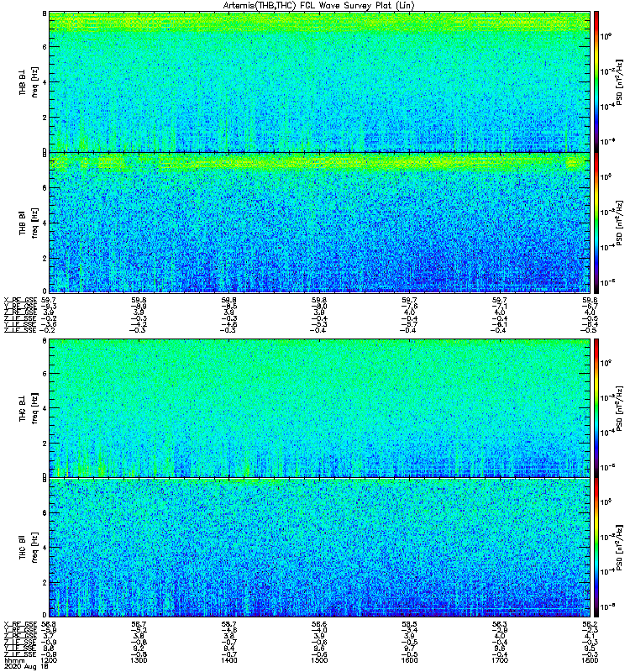
Task: Click the 58.5 X position value at 1600
Action: [x=409, y=624]
